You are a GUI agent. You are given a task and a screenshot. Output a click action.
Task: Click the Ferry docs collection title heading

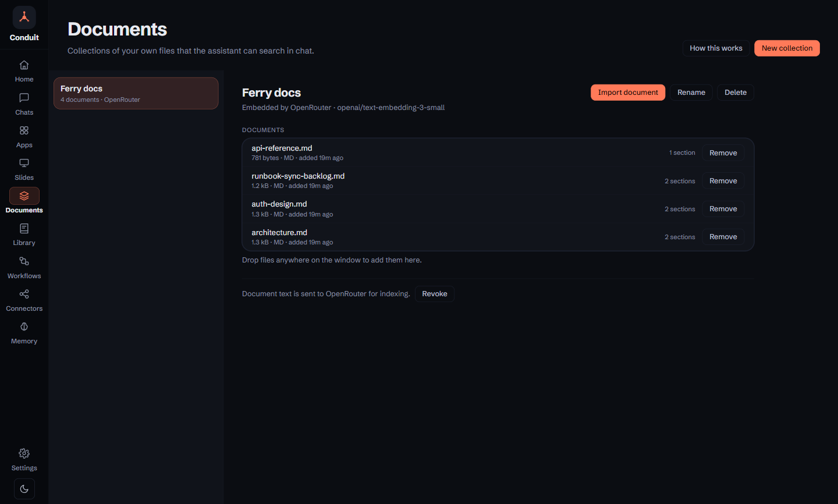[x=271, y=93]
